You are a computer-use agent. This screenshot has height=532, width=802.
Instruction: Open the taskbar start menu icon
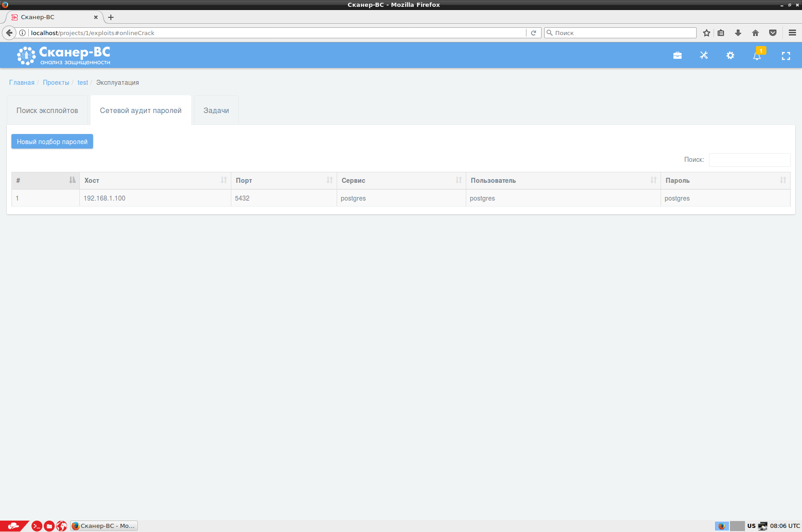(x=14, y=526)
